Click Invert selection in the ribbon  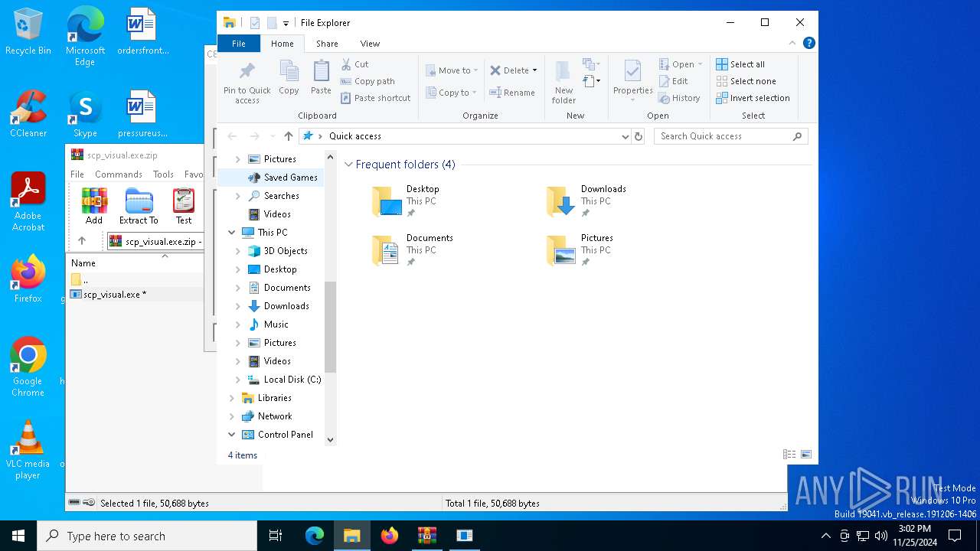tap(753, 98)
